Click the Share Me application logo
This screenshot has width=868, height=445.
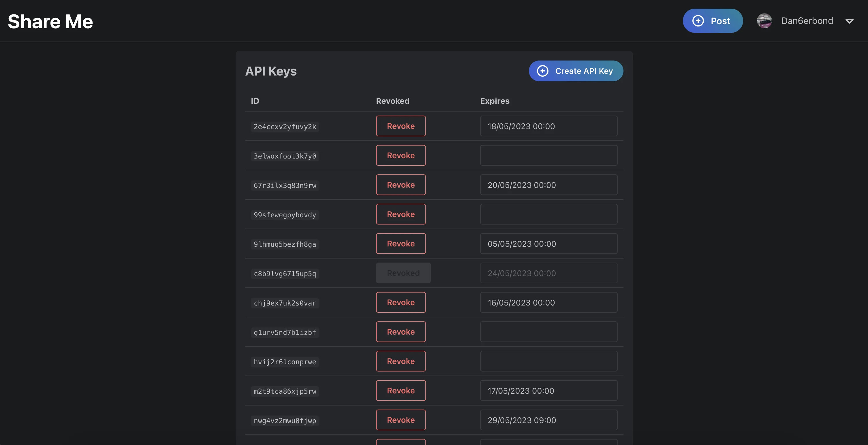pyautogui.click(x=50, y=20)
